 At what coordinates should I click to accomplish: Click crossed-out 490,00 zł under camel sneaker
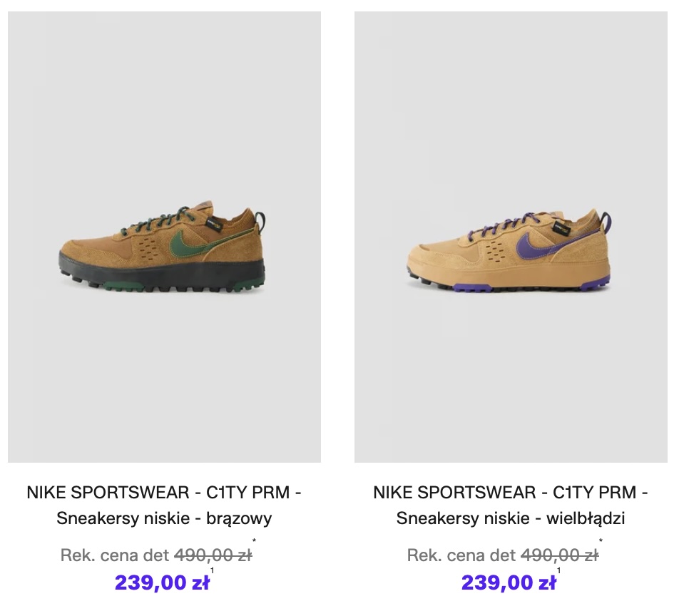click(x=559, y=555)
